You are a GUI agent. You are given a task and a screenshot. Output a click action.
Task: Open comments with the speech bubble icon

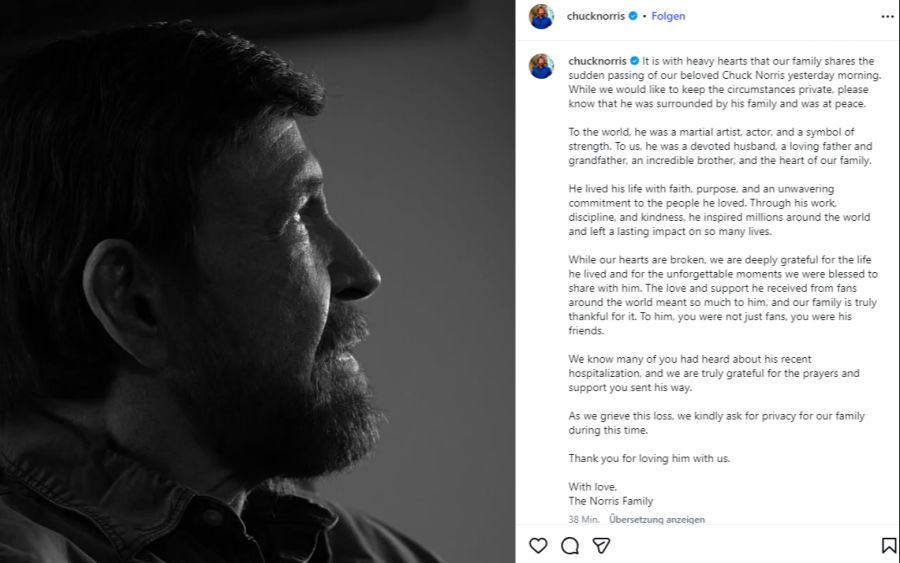click(x=570, y=545)
